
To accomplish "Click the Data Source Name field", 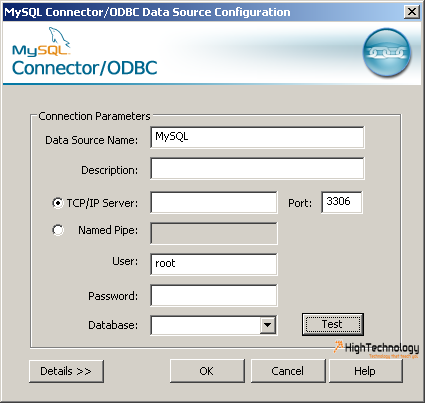I will (257, 137).
